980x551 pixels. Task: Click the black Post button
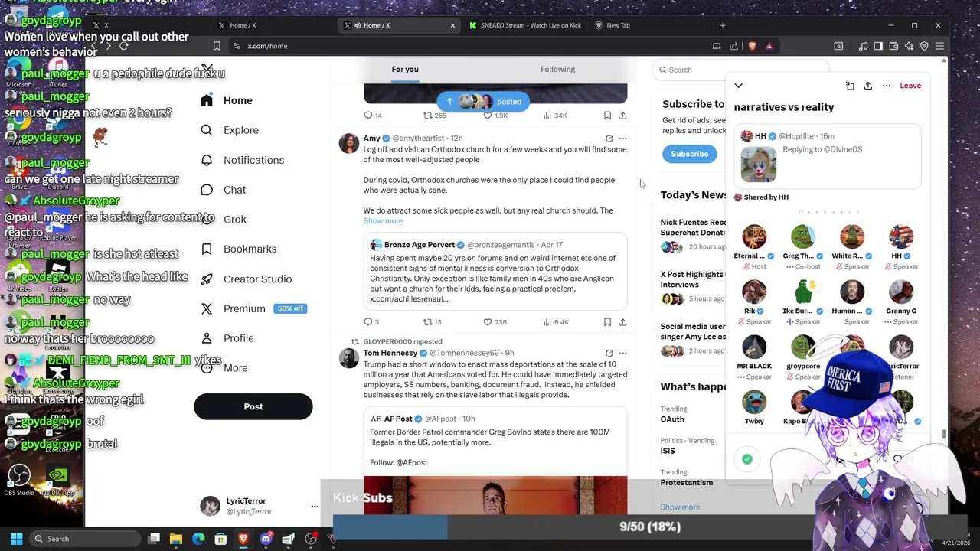click(253, 406)
